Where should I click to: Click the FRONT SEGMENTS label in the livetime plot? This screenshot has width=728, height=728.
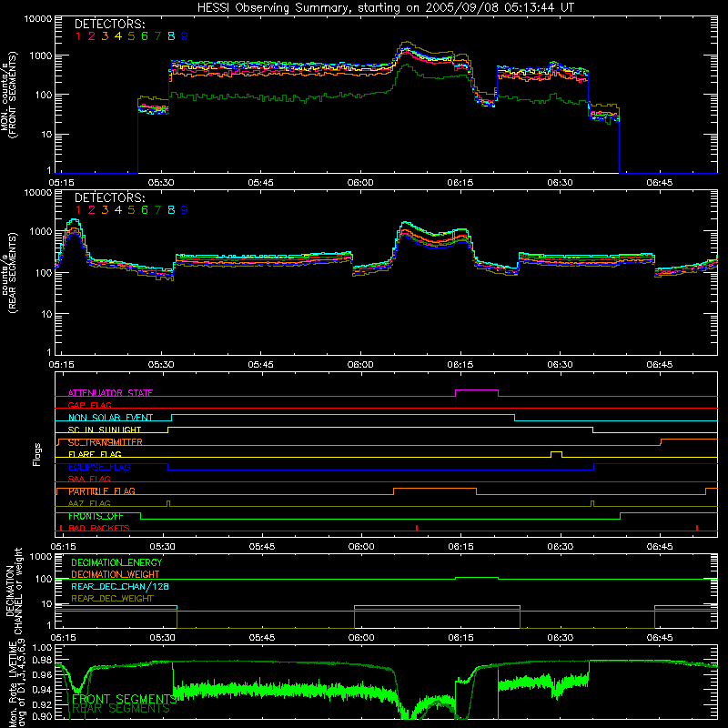pyautogui.click(x=124, y=699)
